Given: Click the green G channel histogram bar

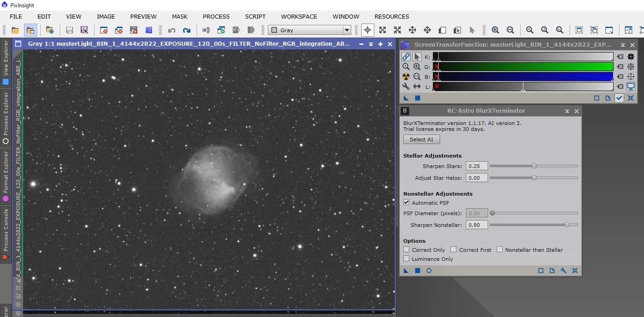Looking at the screenshot, I should [x=523, y=67].
